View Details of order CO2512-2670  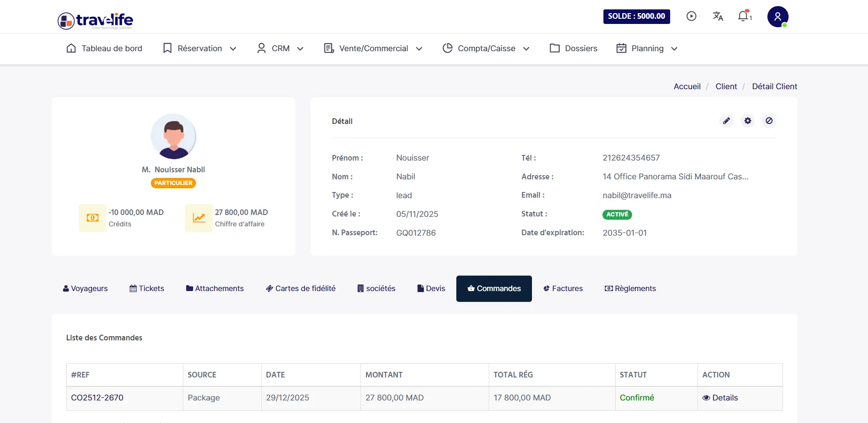pos(720,398)
